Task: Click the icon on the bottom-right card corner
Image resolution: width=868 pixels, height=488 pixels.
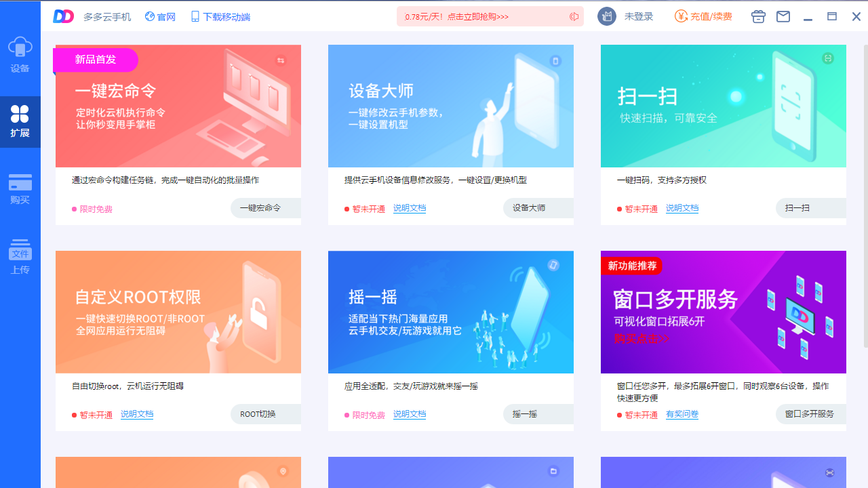Action: (829, 472)
